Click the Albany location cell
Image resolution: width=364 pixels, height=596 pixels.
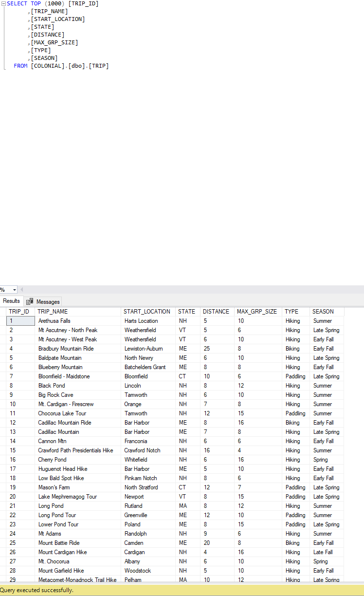148,561
